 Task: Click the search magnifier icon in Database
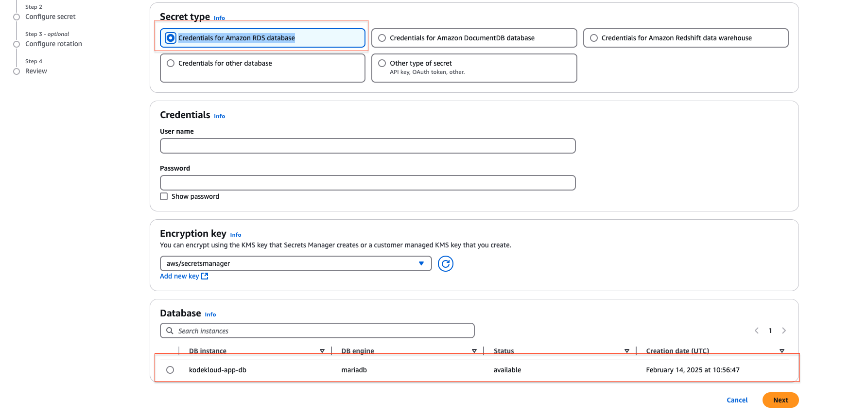(170, 331)
